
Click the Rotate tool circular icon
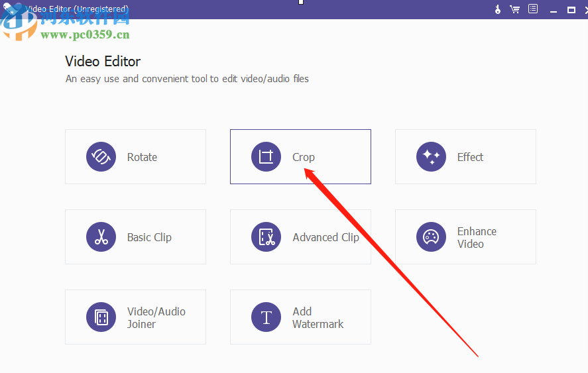[101, 157]
